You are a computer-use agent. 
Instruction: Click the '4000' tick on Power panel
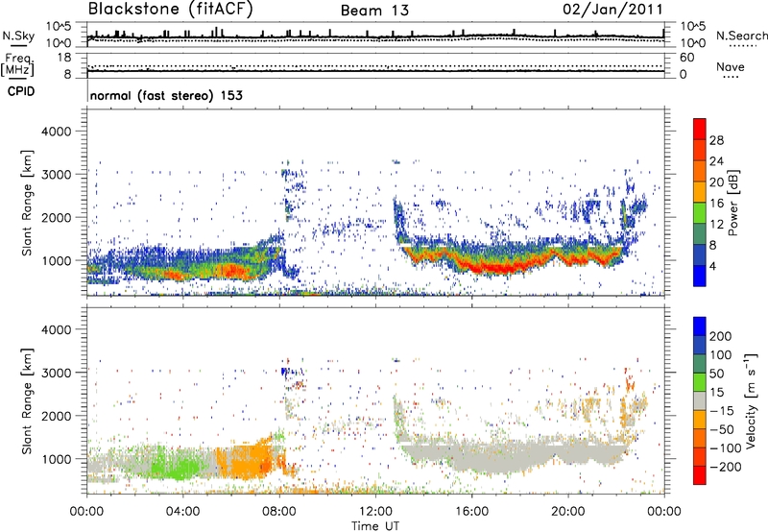pyautogui.click(x=56, y=132)
